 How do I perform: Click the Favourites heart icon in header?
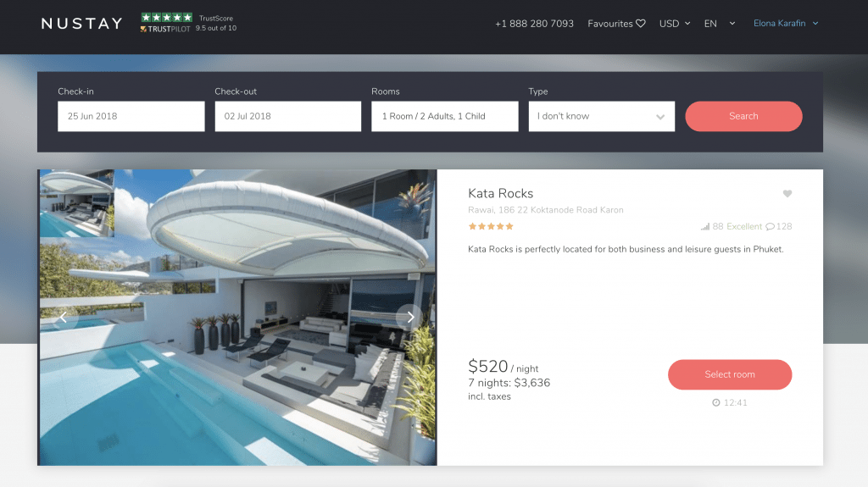tap(641, 23)
